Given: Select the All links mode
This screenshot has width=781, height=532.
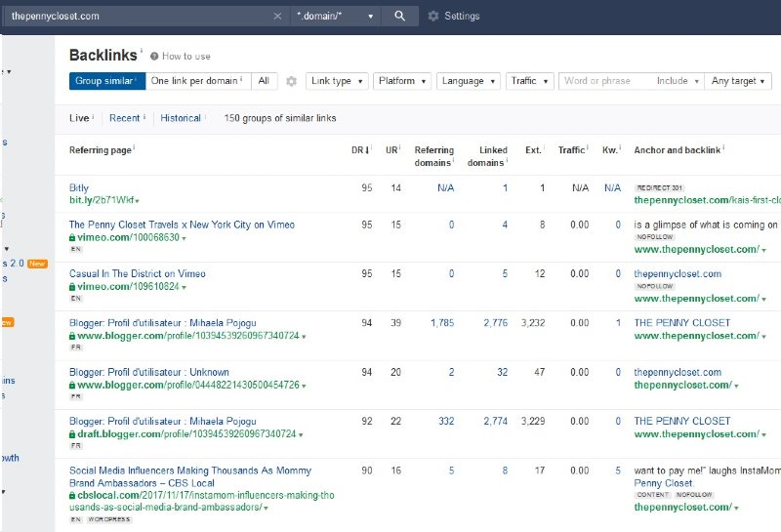Looking at the screenshot, I should click(x=264, y=81).
